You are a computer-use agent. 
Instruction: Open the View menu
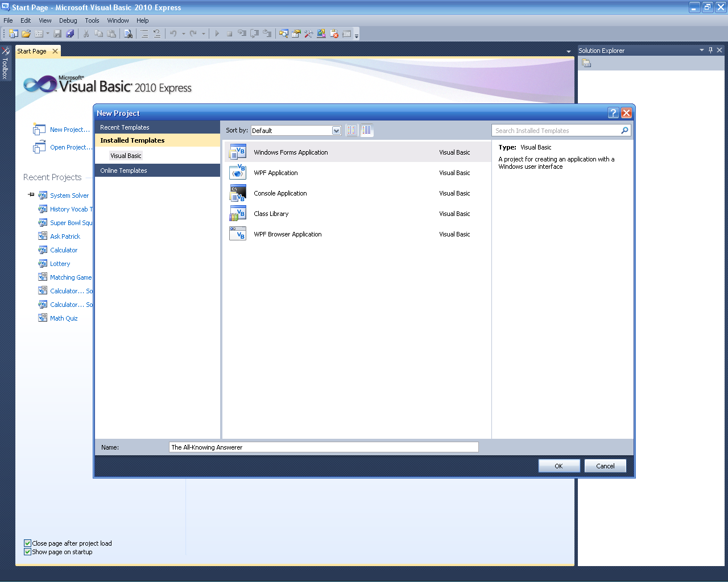45,20
